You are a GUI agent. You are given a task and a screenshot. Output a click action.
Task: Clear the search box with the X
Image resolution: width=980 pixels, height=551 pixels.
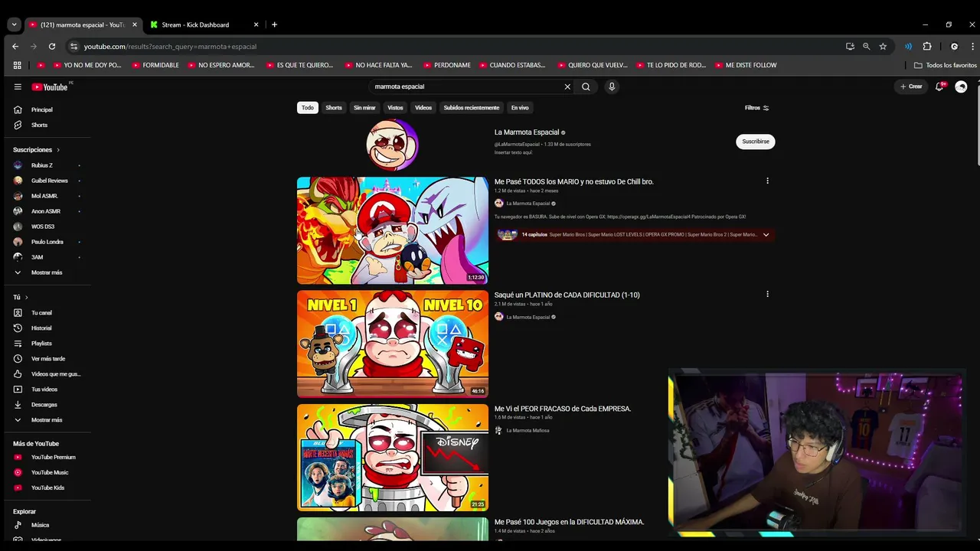pos(567,86)
